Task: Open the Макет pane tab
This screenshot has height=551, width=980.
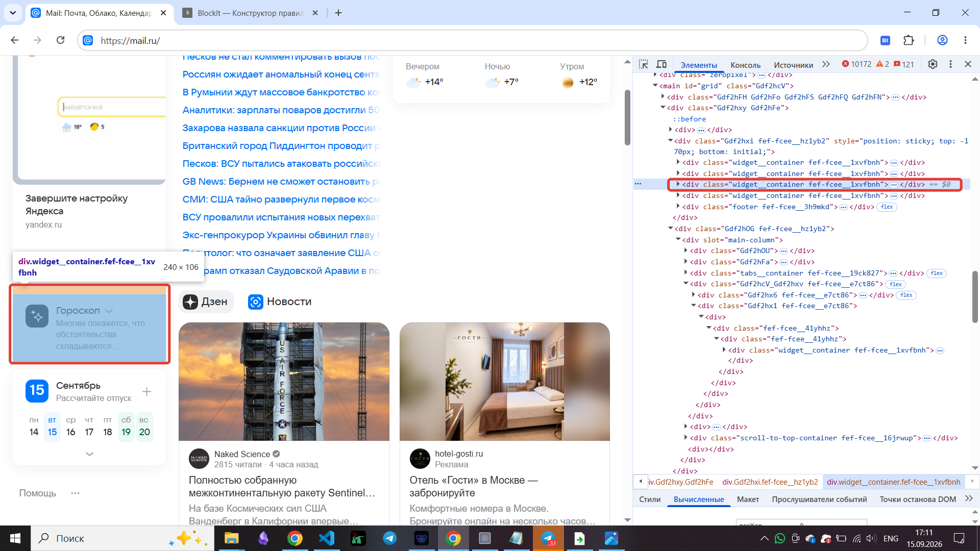Action: coord(748,499)
